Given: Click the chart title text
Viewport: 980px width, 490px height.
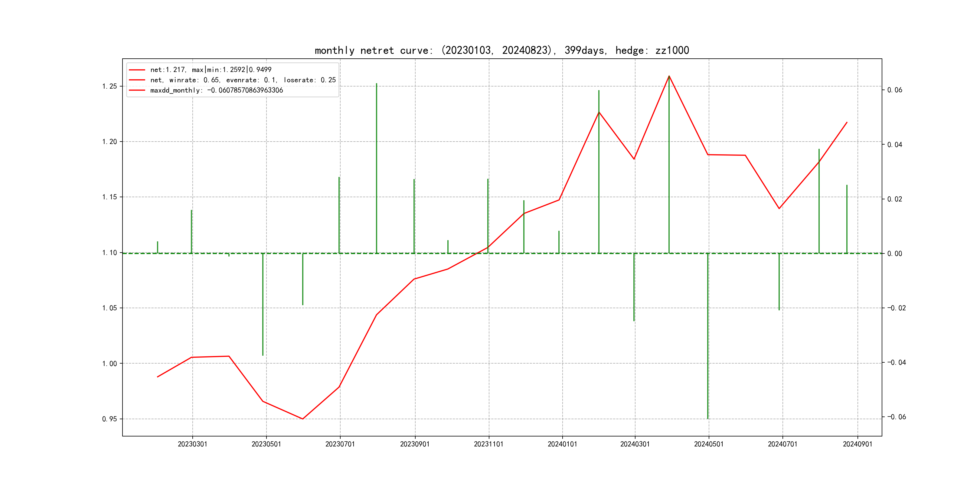Looking at the screenshot, I should coord(501,50).
